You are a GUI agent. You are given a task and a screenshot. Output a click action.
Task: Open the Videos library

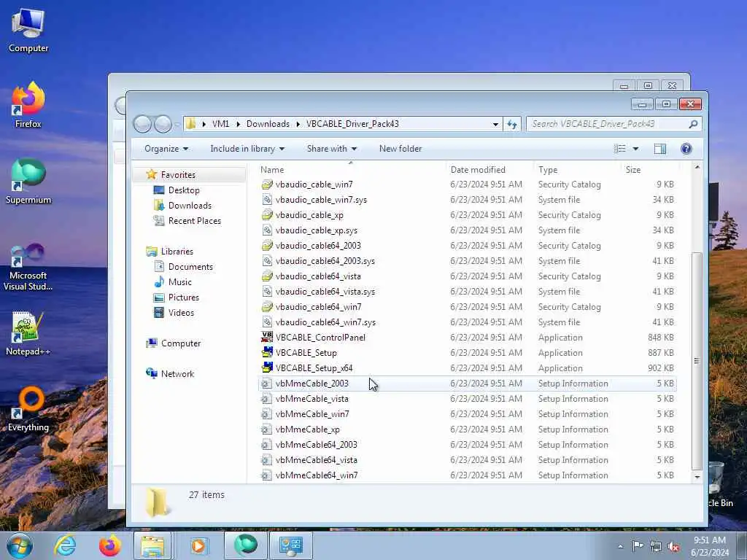click(181, 313)
